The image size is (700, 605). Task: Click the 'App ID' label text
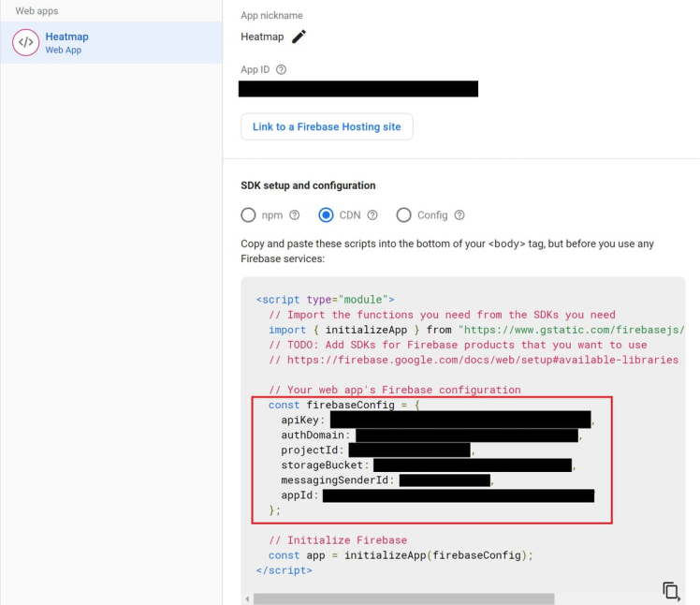pyautogui.click(x=255, y=69)
